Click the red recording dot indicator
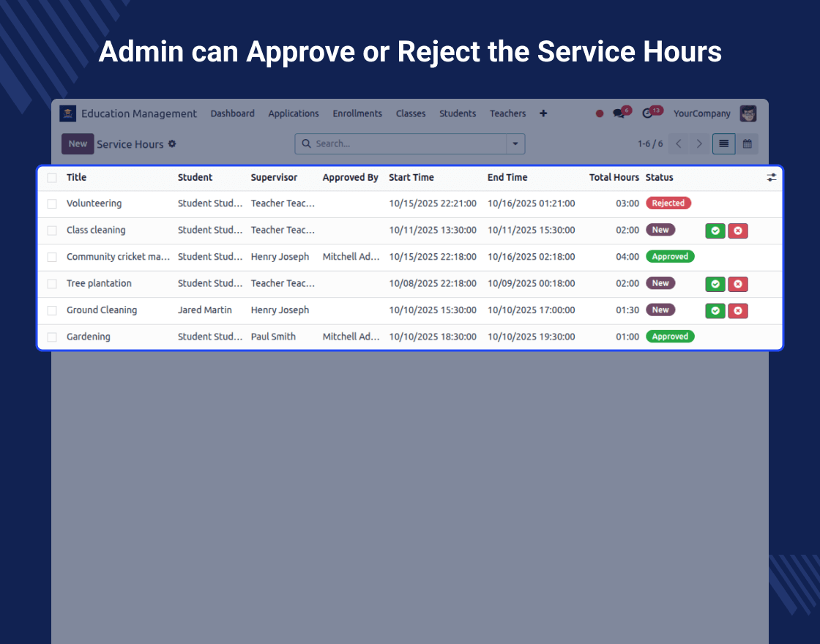Image resolution: width=820 pixels, height=644 pixels. [x=600, y=113]
